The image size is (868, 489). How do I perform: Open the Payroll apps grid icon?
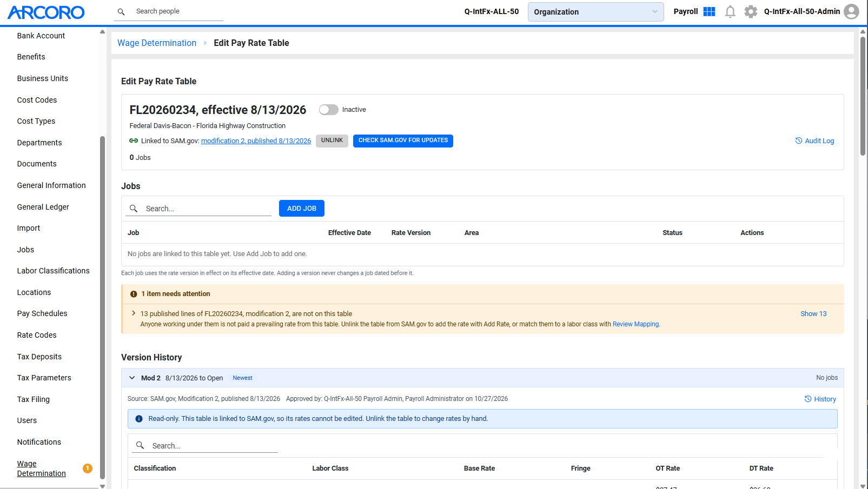[709, 11]
